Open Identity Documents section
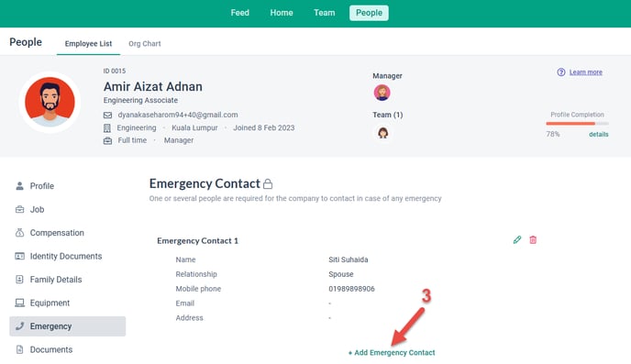The height and width of the screenshot is (364, 631). coord(68,256)
